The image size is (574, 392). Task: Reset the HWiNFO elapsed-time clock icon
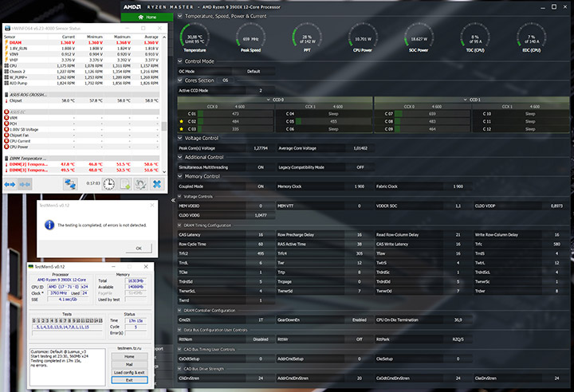coord(108,184)
